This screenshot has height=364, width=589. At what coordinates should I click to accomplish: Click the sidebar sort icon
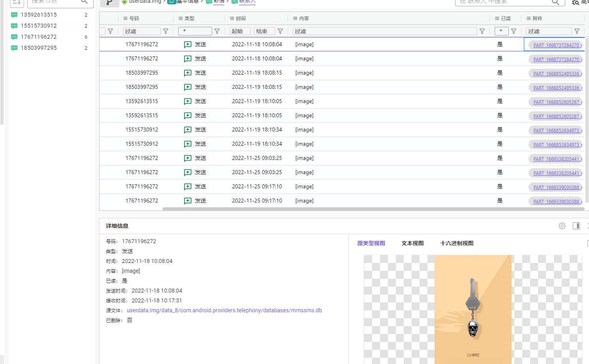pyautogui.click(x=17, y=2)
